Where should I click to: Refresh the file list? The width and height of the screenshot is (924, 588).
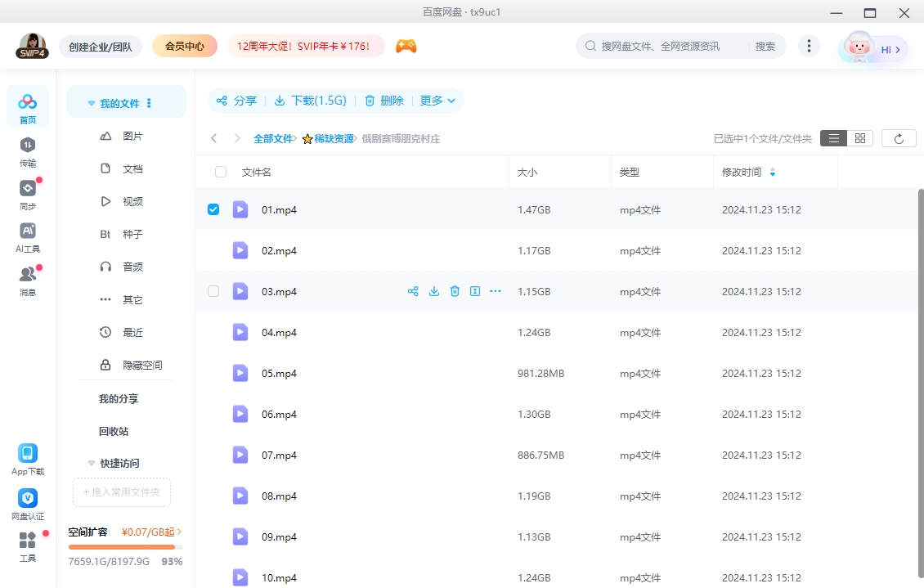[x=899, y=137]
